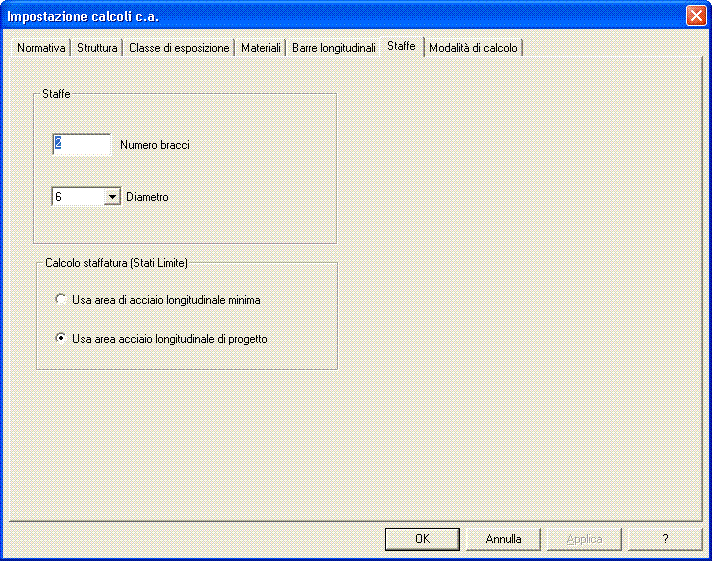712x561 pixels.
Task: Choose Usa area acciaio longitudinale di progetto
Action: pyautogui.click(x=61, y=339)
